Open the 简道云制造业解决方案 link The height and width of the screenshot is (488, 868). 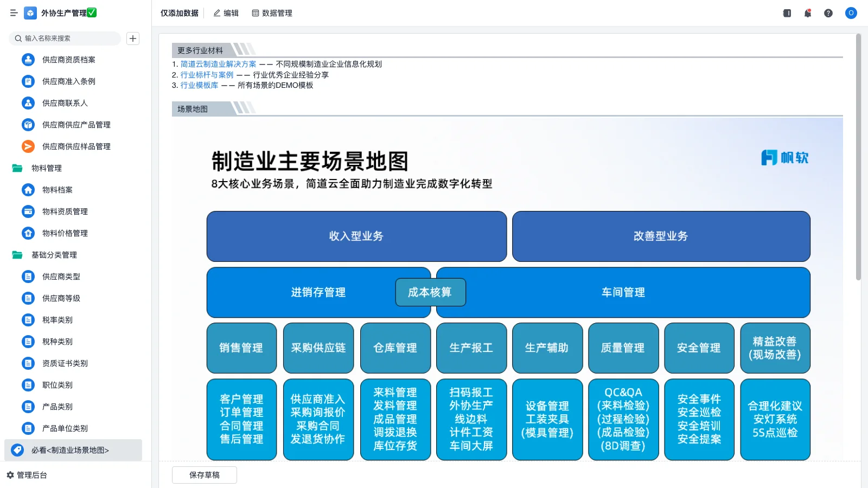tap(218, 64)
